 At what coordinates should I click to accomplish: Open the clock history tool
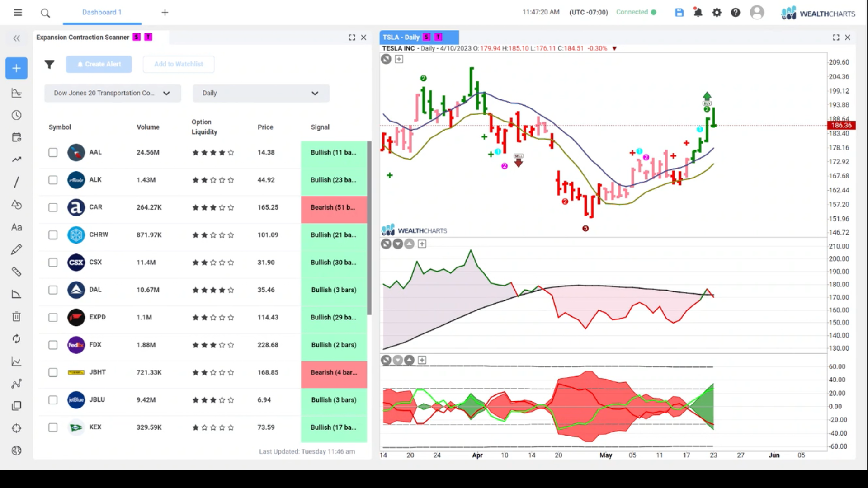(17, 115)
